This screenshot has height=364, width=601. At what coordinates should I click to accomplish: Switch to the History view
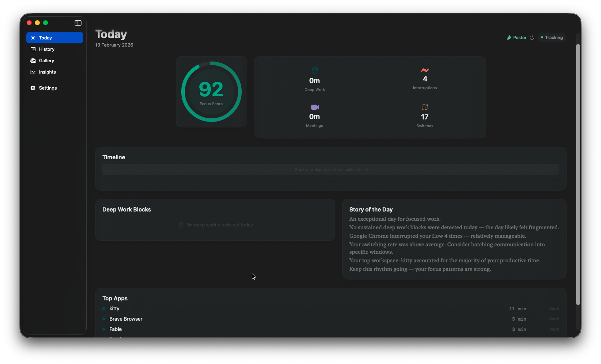pyautogui.click(x=46, y=49)
